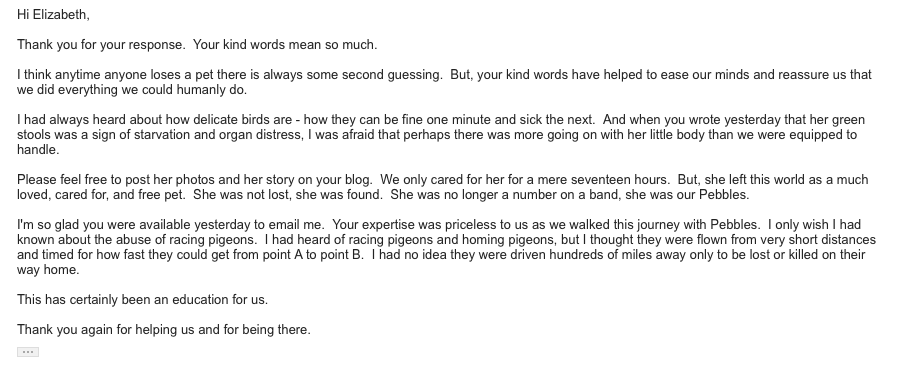Click the line starting 'I had always heard about'
Screen dimensions: 902x368
441,120
